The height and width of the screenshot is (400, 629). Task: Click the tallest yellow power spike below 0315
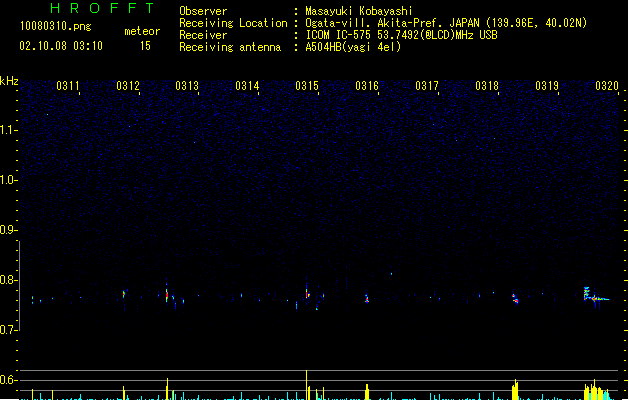[306, 385]
